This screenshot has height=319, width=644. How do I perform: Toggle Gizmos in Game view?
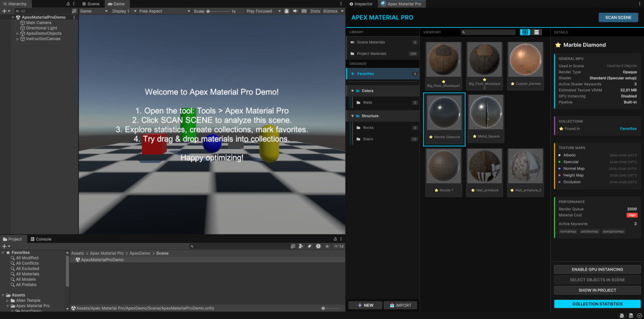(x=330, y=11)
